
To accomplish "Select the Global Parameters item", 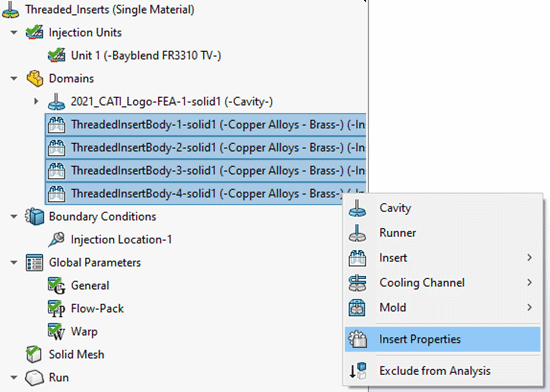I will 95,263.
